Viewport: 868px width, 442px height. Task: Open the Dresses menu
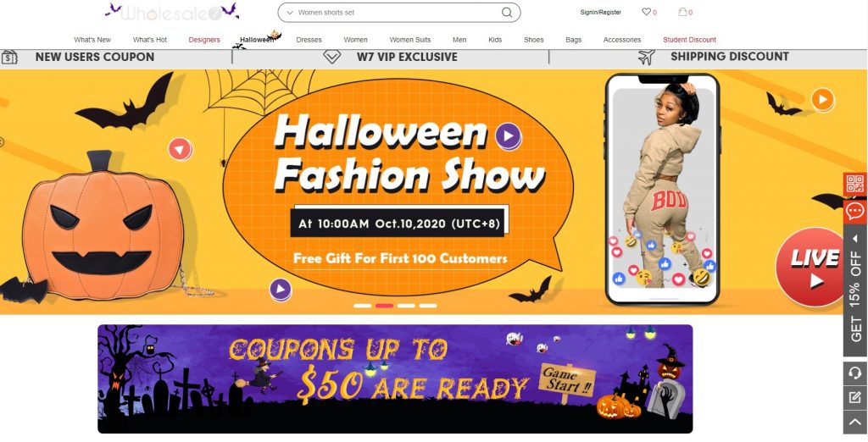(309, 40)
